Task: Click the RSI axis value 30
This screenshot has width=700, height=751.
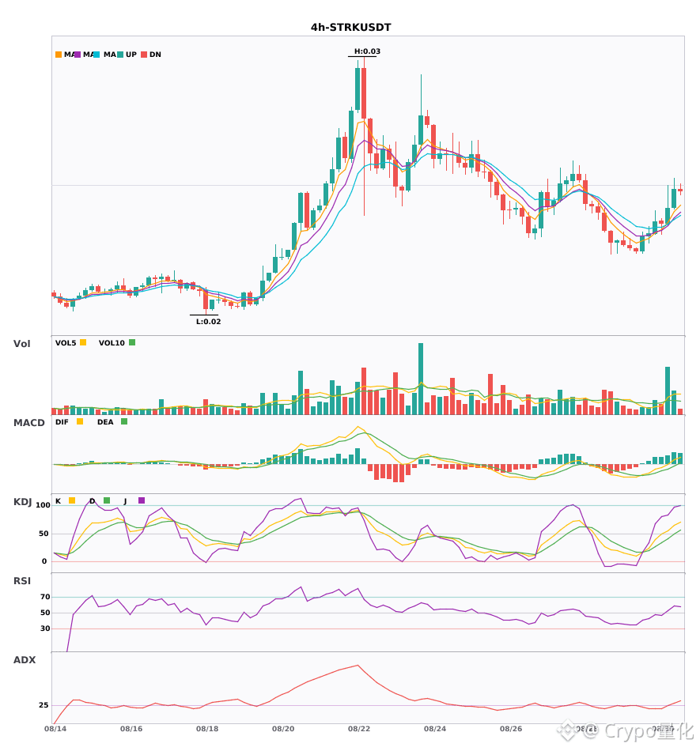Action: (x=45, y=628)
